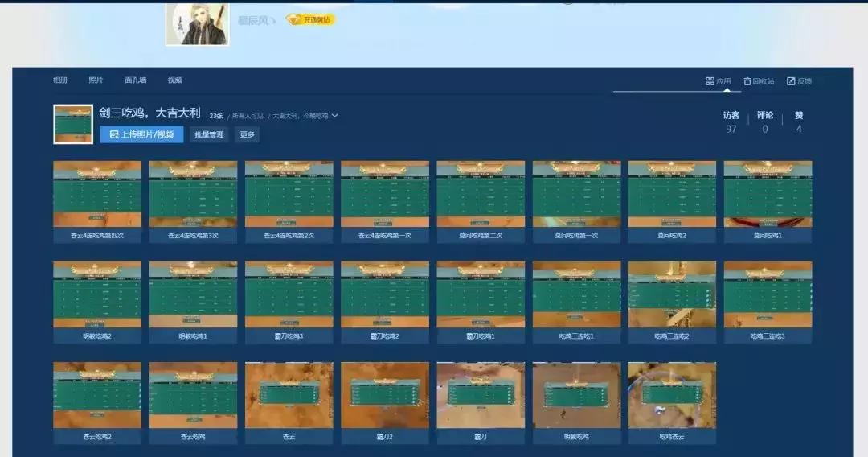Image resolution: width=868 pixels, height=457 pixels.
Task: Click the 上传照片/视频 upload button
Action: 141,135
